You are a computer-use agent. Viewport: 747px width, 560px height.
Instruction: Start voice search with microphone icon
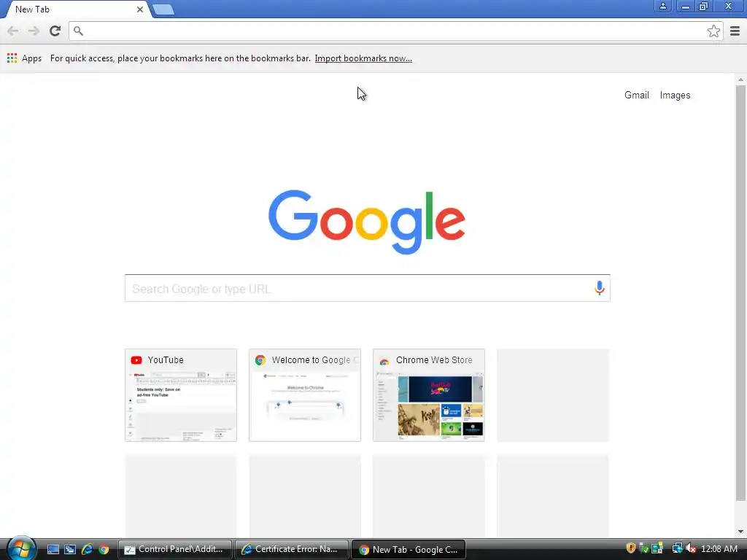coord(600,288)
